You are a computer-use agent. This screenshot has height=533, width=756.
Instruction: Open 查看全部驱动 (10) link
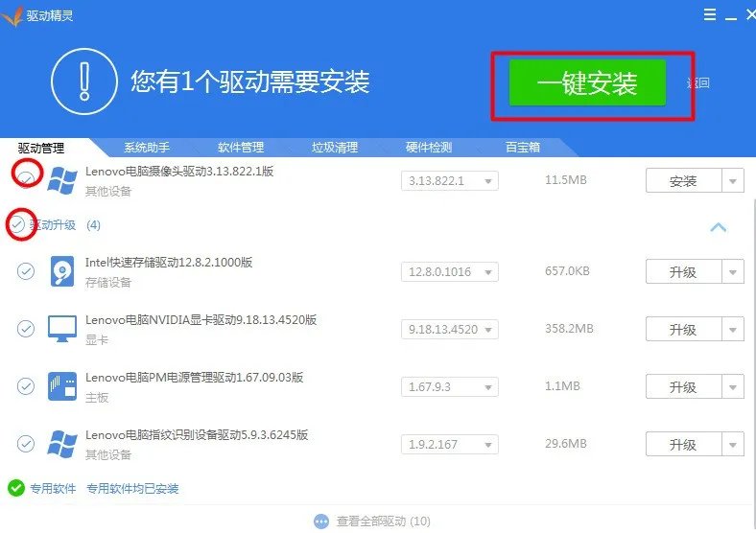pyautogui.click(x=383, y=521)
